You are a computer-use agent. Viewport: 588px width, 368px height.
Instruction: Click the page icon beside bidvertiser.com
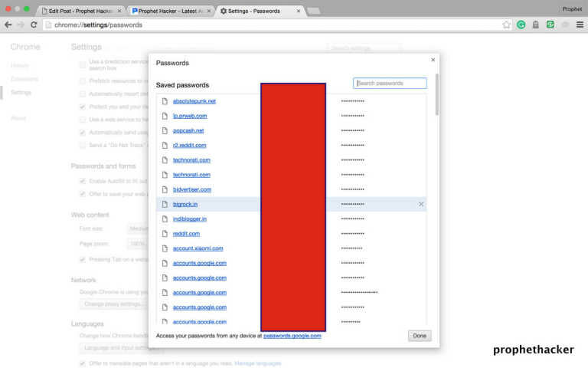point(165,189)
